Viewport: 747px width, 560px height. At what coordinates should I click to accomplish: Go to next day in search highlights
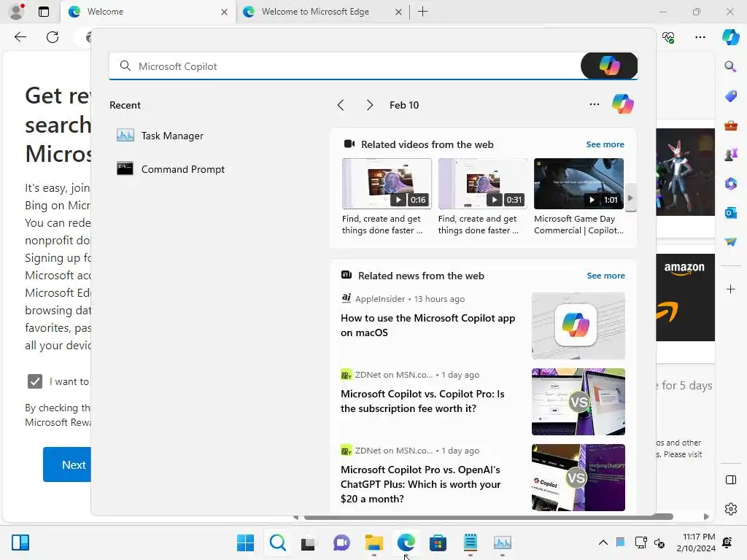click(x=369, y=105)
